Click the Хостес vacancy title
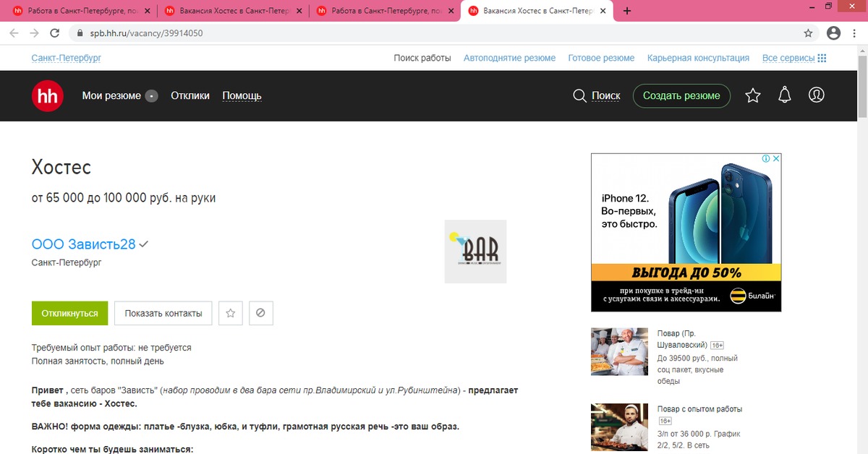 (x=61, y=168)
